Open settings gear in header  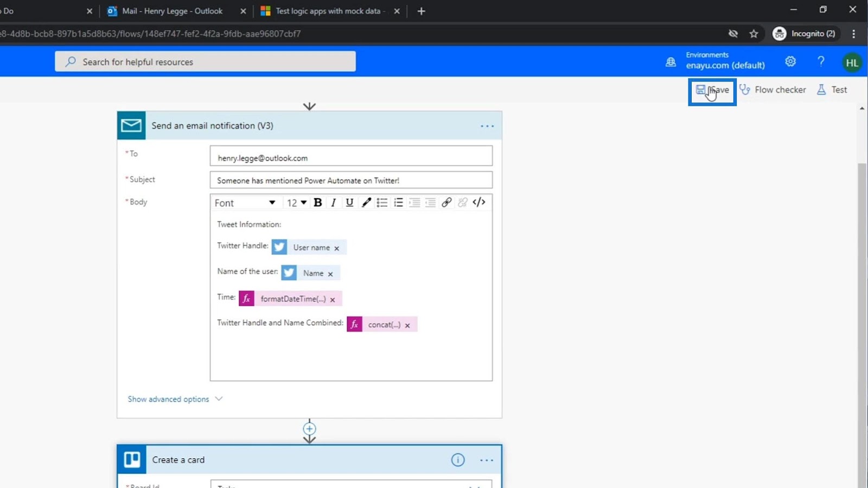click(x=790, y=62)
